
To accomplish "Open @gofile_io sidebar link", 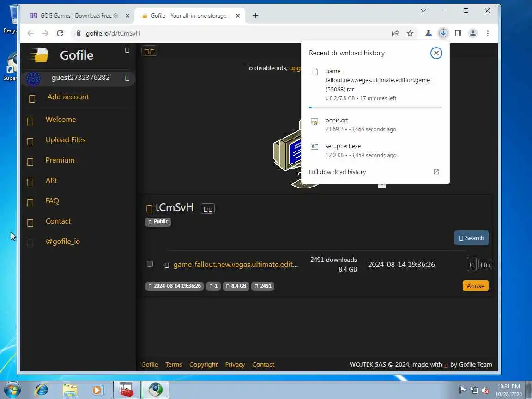I will 63,242.
